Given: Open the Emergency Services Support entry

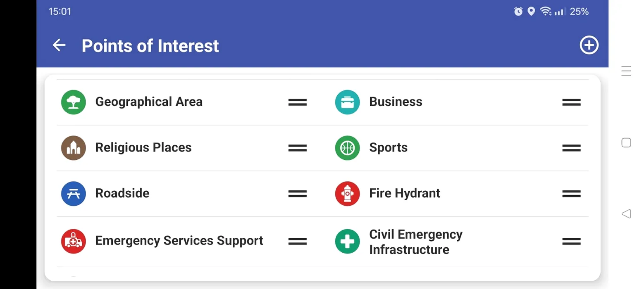Looking at the screenshot, I should [x=179, y=241].
